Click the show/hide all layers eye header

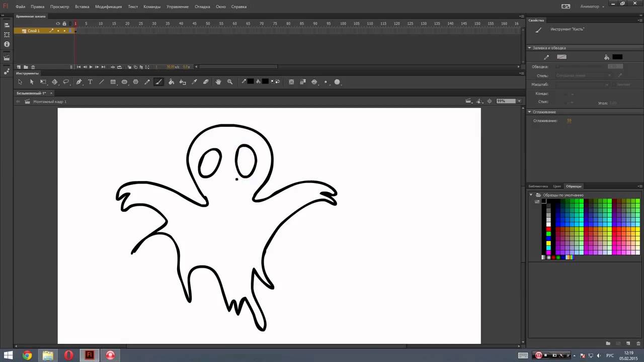pos(58,24)
